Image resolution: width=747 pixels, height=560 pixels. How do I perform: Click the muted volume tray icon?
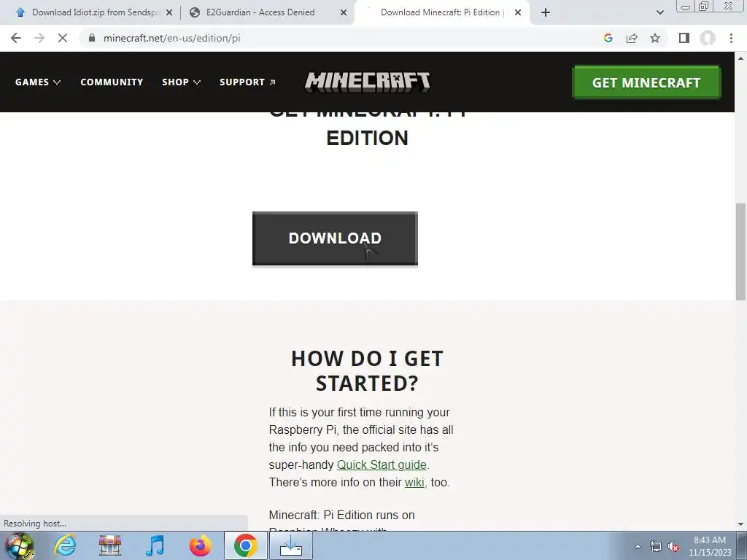[x=673, y=546]
